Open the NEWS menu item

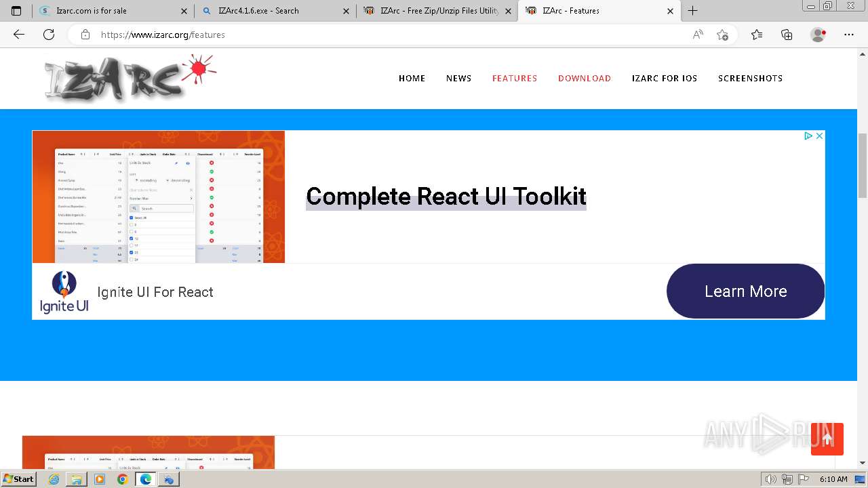(x=458, y=78)
